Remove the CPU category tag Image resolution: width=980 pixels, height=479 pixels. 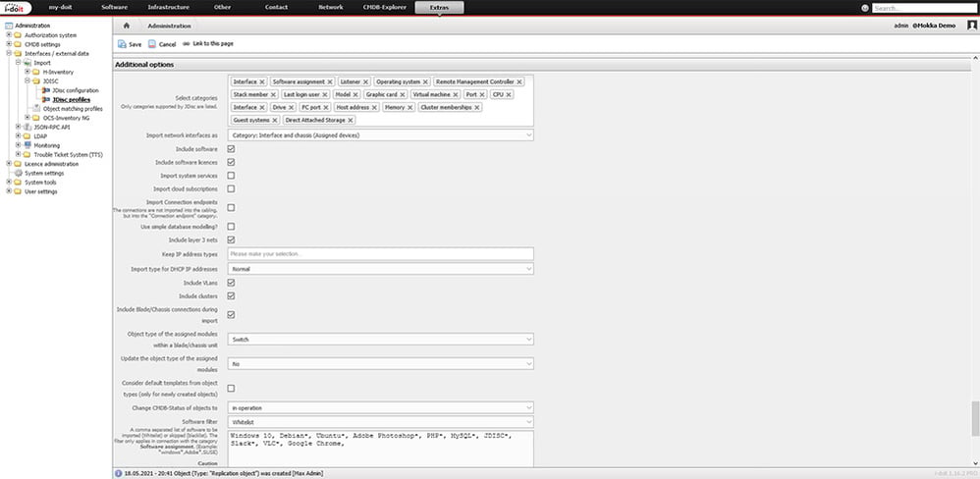click(x=509, y=94)
